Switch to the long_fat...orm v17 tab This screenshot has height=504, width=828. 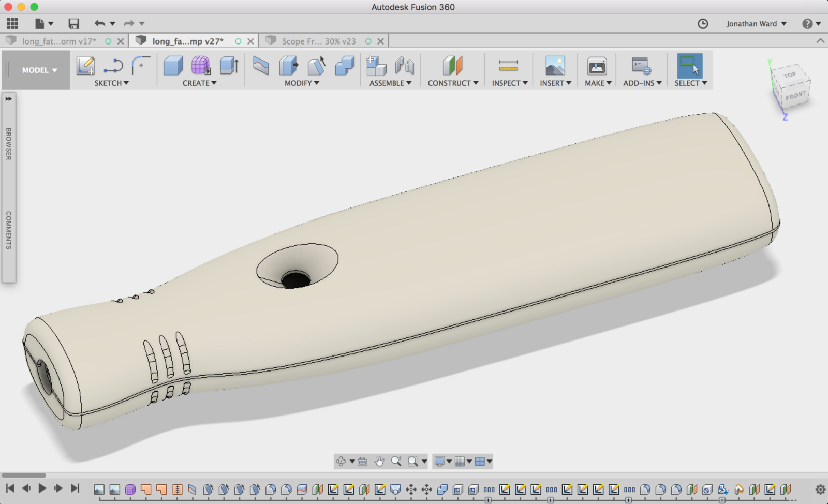click(x=59, y=41)
